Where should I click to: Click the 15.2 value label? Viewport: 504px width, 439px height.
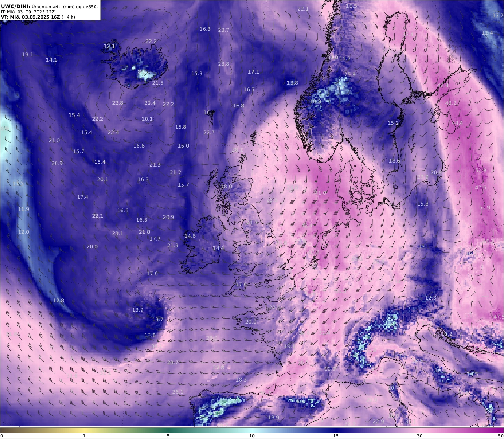pyautogui.click(x=393, y=123)
